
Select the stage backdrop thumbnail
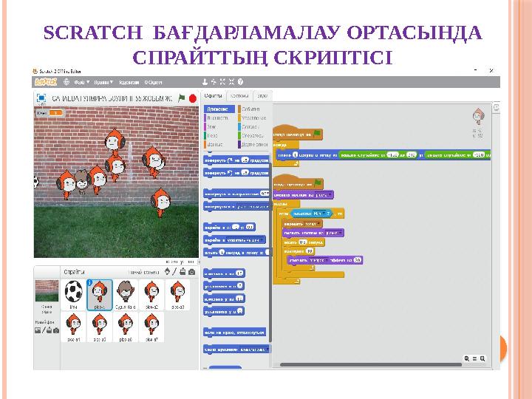tap(47, 291)
